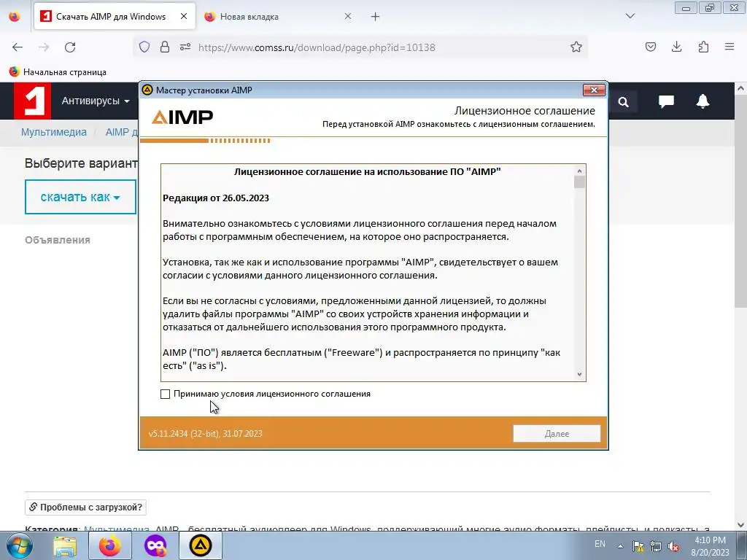
Task: Open the Начальная страница bookmark
Action: (x=58, y=72)
